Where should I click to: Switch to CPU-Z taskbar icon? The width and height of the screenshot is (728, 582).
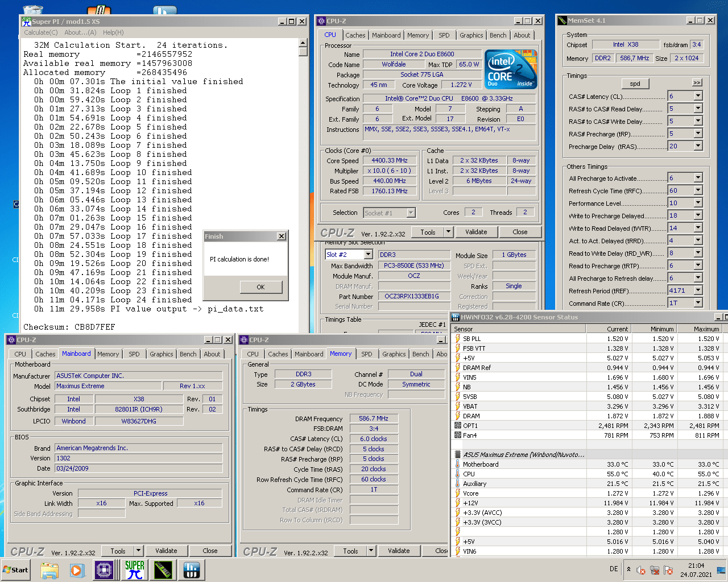pos(105,570)
